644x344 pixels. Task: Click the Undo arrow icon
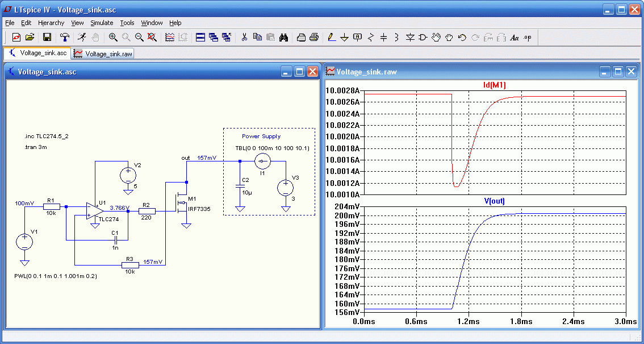click(462, 38)
